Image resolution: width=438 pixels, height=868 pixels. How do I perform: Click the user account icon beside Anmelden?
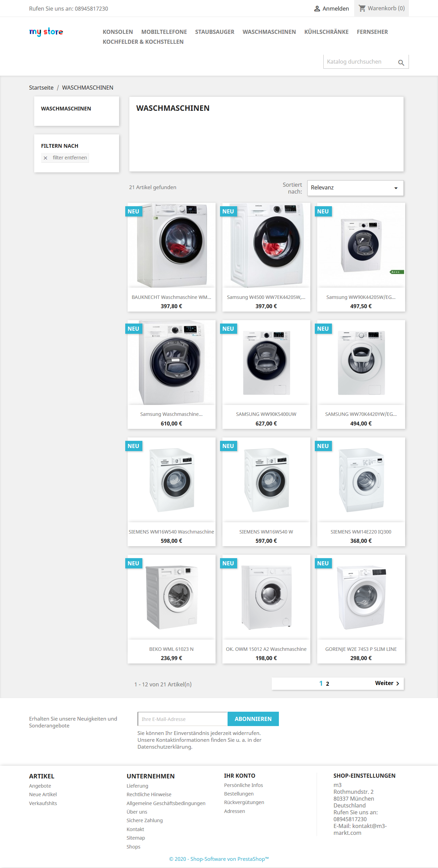click(x=317, y=9)
